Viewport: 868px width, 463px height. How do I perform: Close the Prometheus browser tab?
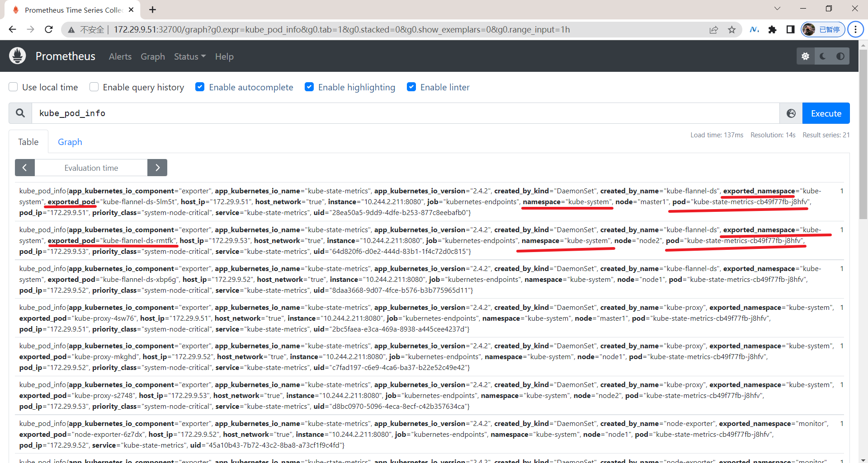[131, 9]
